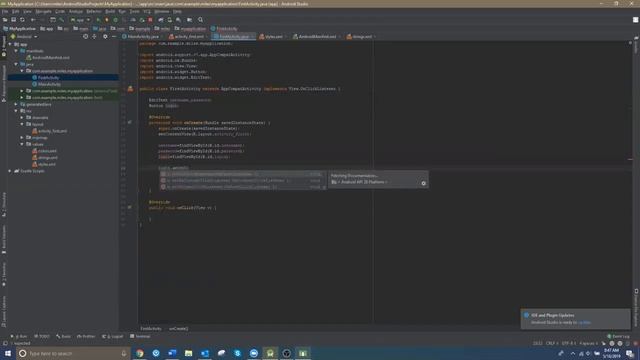Image resolution: width=640 pixels, height=360 pixels.
Task: Click the Debug app bug icon
Action: [x=107, y=20]
